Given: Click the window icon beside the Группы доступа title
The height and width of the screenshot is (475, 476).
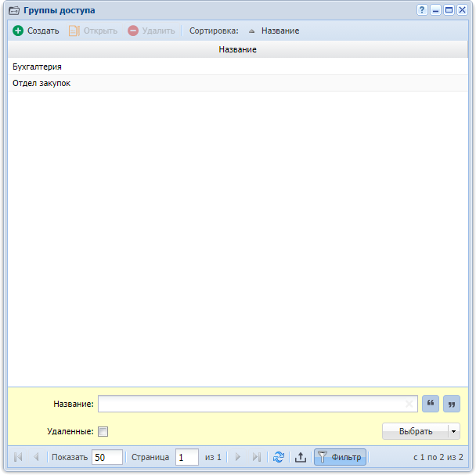Looking at the screenshot, I should click(x=14, y=10).
